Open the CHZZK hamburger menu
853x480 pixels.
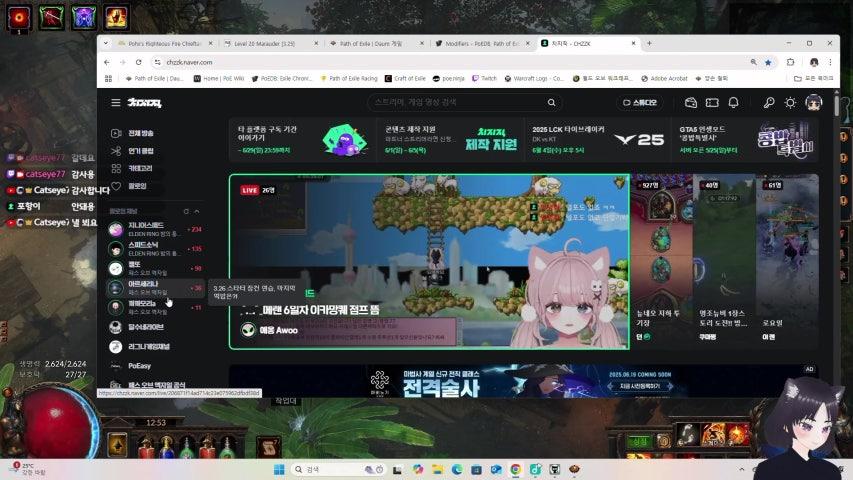[115, 102]
